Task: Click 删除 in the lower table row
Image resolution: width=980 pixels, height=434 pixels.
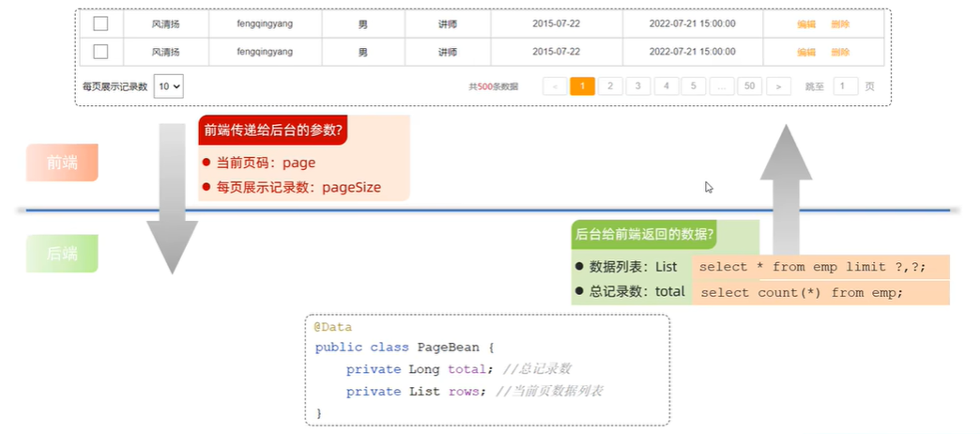Action: (841, 53)
